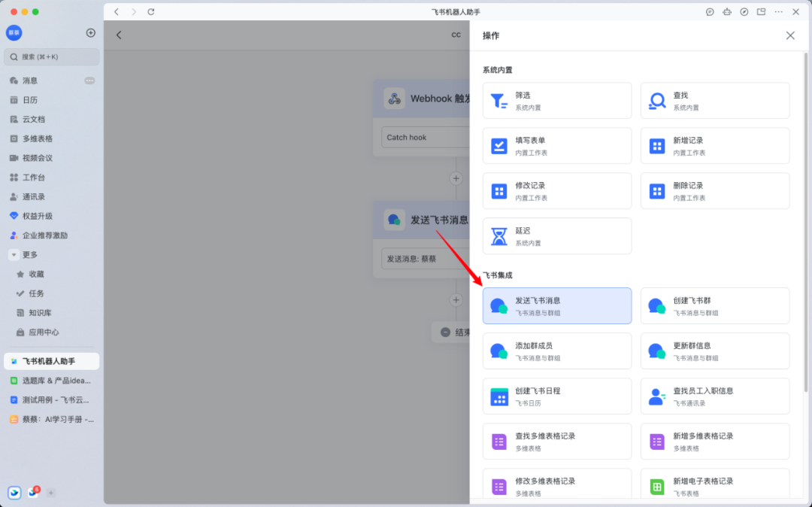The image size is (812, 507).
Task: Click the Catch hook field
Action: (426, 137)
